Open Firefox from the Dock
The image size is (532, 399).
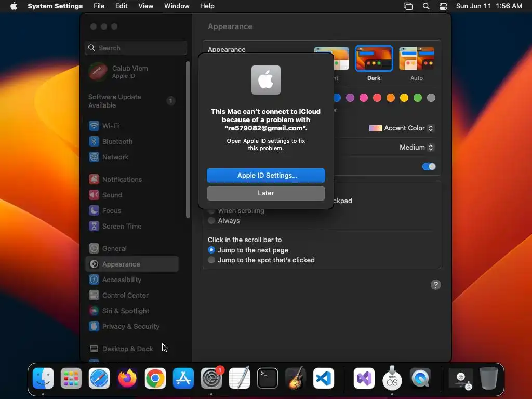127,378
